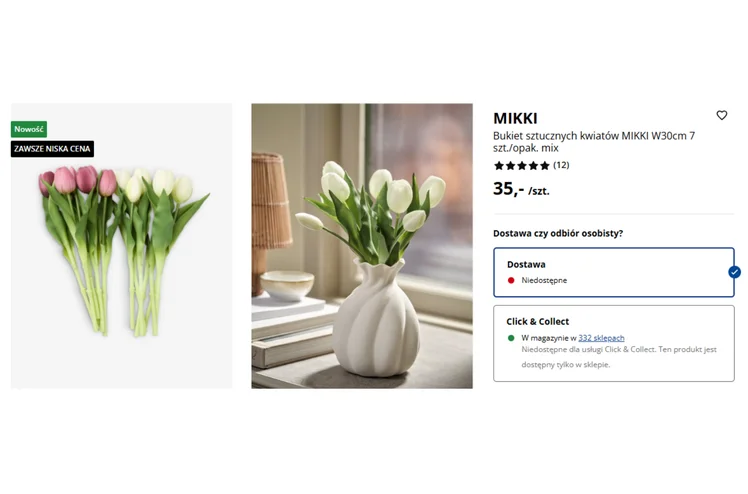This screenshot has height=494, width=748.
Task: Open the 332 sklepach stores link
Action: [601, 338]
